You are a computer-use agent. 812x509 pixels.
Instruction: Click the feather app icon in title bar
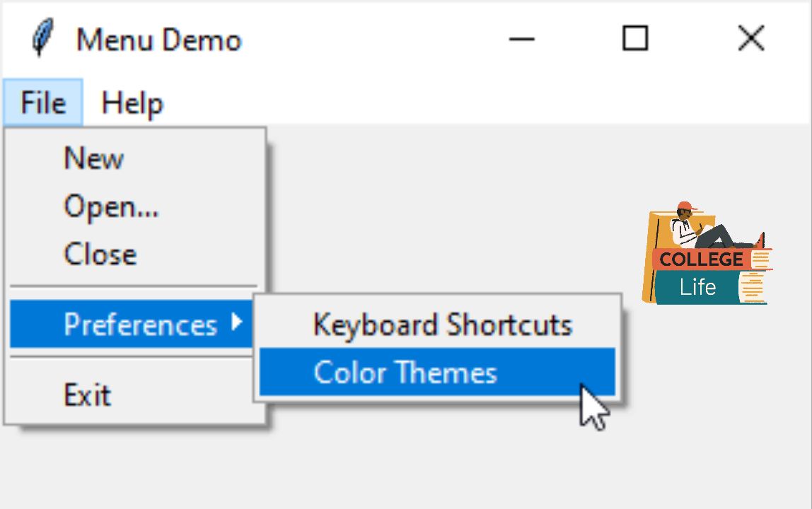pyautogui.click(x=42, y=40)
